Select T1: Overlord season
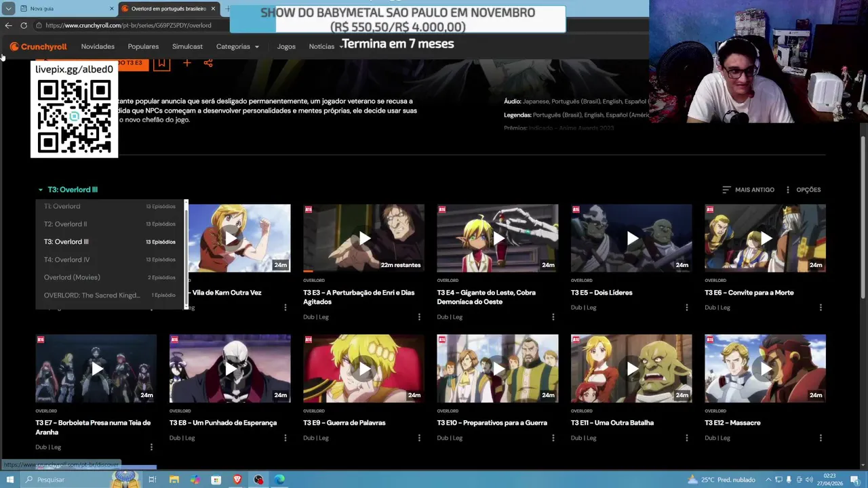Viewport: 868px width, 488px height. (110, 206)
